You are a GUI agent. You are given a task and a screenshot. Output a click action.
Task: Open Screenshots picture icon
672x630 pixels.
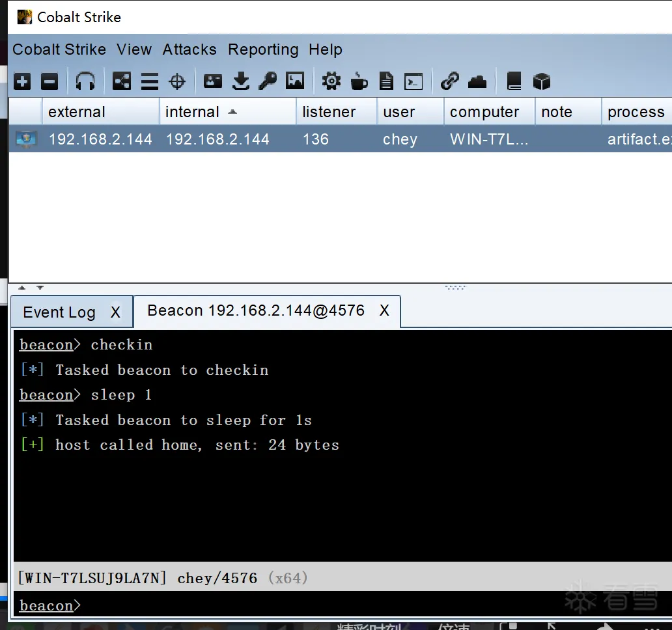coord(295,81)
